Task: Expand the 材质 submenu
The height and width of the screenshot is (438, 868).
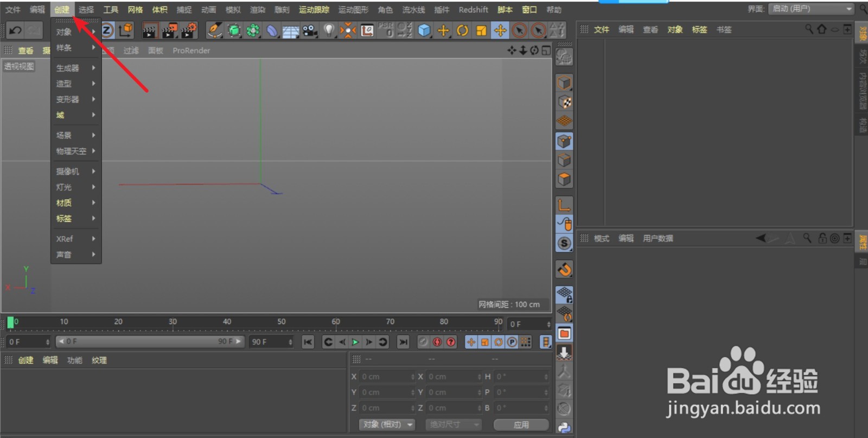Action: (x=76, y=203)
